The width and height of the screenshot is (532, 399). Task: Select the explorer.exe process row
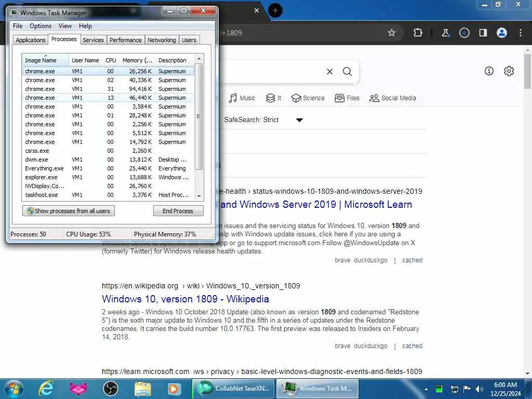[x=108, y=177]
